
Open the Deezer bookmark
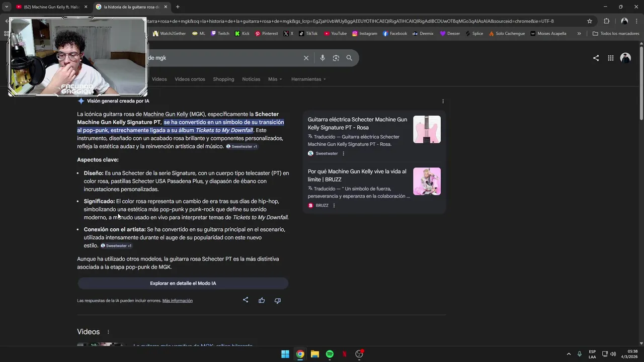(450, 33)
